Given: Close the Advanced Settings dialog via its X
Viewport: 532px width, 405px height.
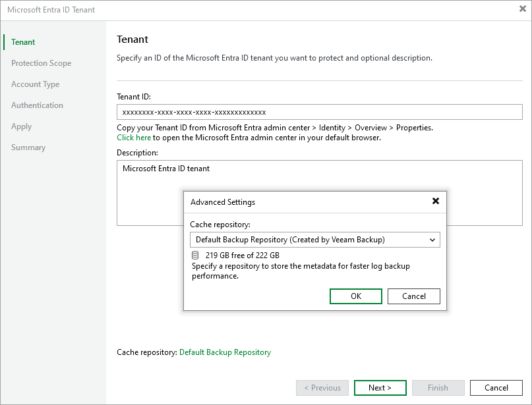Looking at the screenshot, I should click(436, 201).
